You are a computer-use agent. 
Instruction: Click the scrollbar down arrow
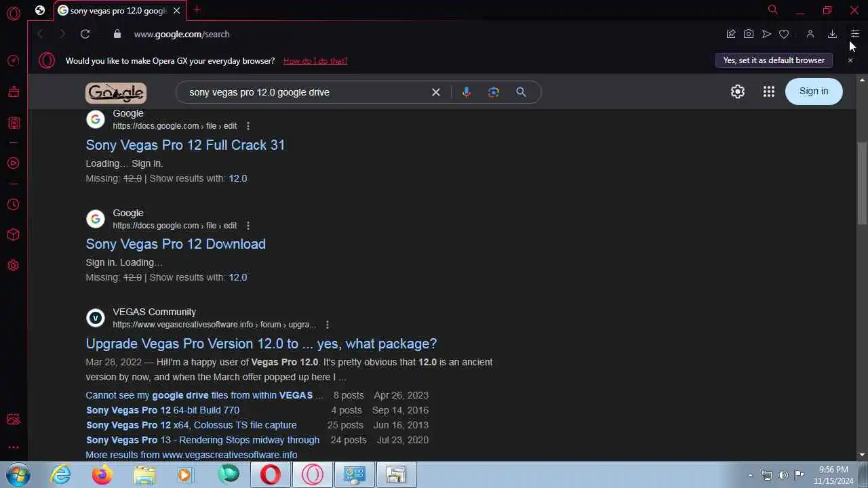coord(862,455)
